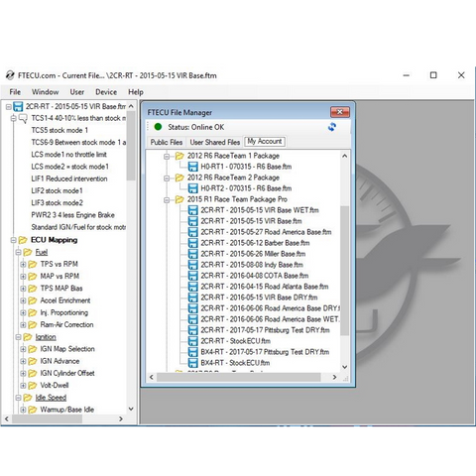Switch to the User Shared Files tab

(x=214, y=142)
